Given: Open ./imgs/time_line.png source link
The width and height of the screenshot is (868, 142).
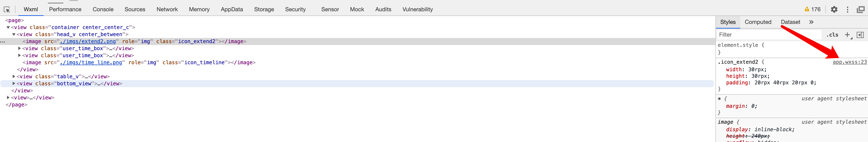Looking at the screenshot, I should point(91,63).
